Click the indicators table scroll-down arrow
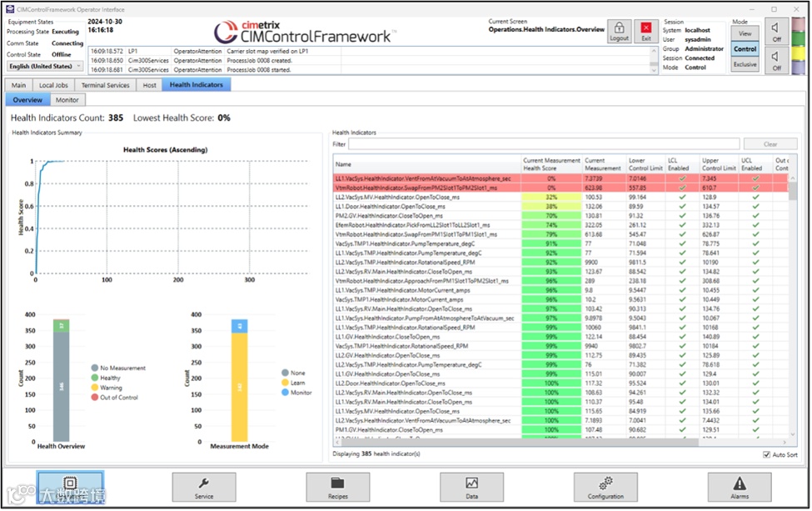This screenshot has height=511, width=812. click(x=792, y=435)
